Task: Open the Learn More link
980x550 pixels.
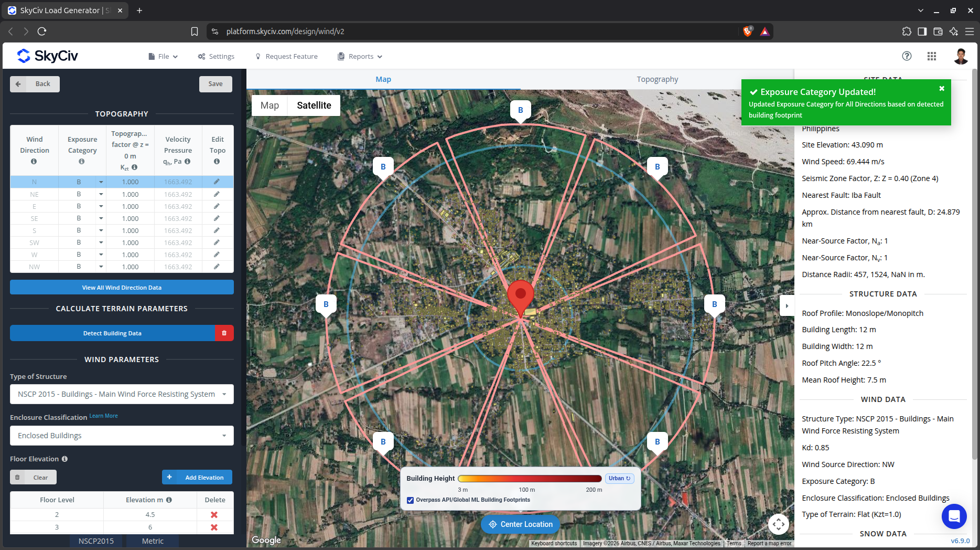Action: 103,416
